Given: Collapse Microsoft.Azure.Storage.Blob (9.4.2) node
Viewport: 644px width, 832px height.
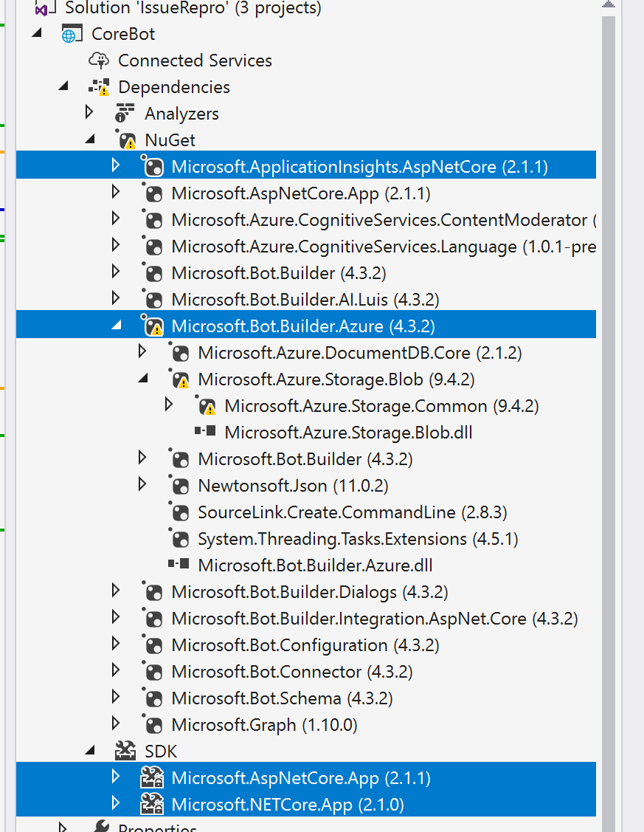Looking at the screenshot, I should [x=143, y=378].
